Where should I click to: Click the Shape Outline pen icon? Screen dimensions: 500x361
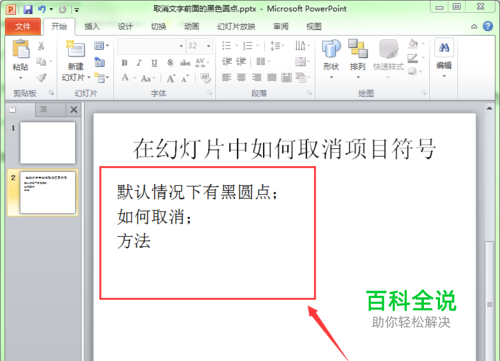(413, 58)
